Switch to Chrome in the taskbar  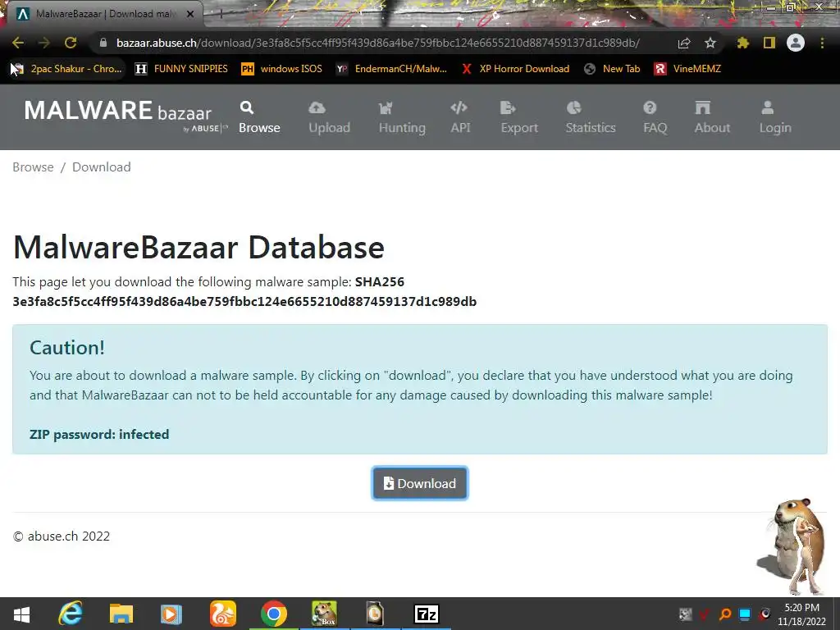pyautogui.click(x=274, y=614)
